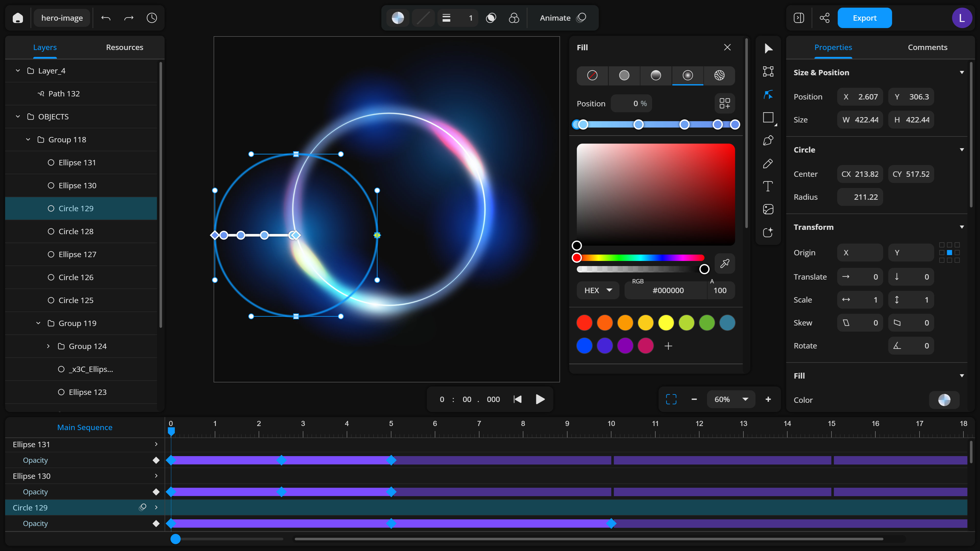The width and height of the screenshot is (980, 551).
Task: Switch to the Resources tab
Action: coord(124,47)
